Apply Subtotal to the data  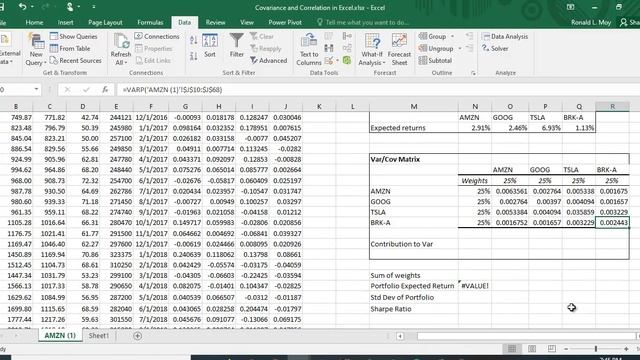[x=435, y=60]
